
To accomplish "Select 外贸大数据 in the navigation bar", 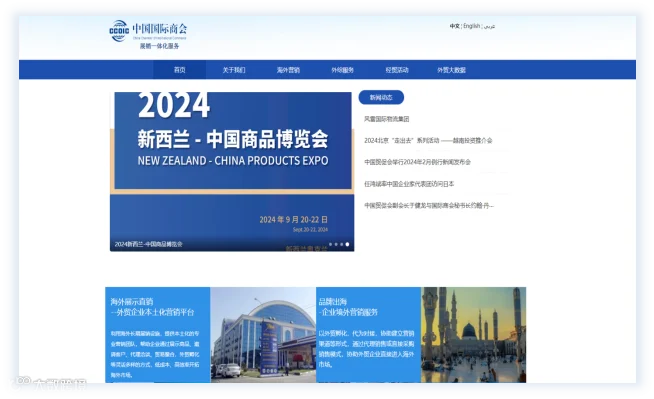I will (451, 70).
